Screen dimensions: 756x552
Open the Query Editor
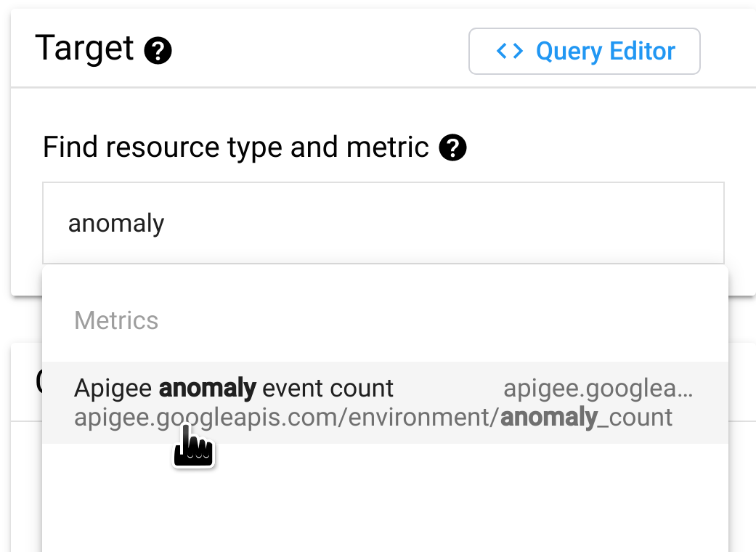[585, 52]
